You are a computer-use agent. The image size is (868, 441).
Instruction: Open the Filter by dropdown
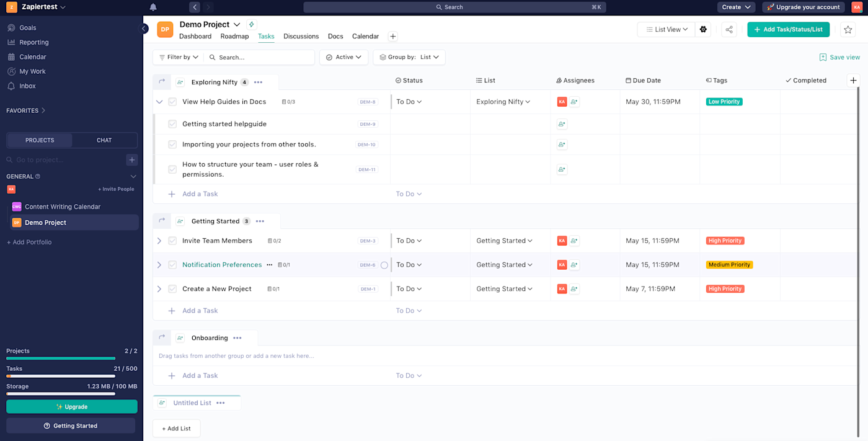point(179,57)
